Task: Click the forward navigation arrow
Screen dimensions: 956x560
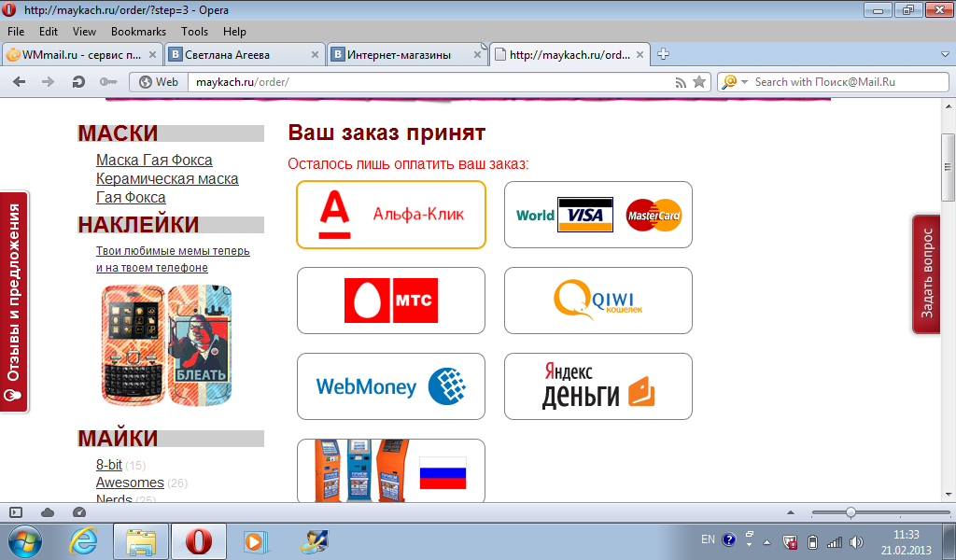Action: click(x=49, y=81)
